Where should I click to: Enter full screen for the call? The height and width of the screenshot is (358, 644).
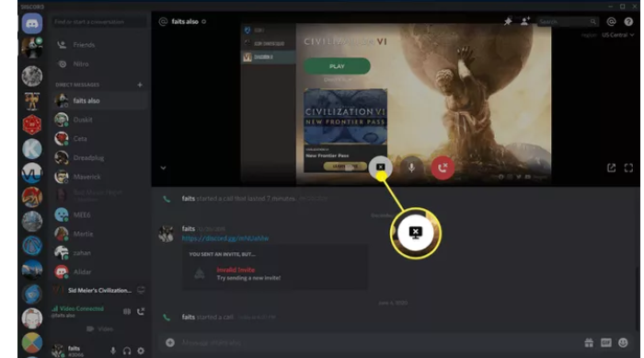point(628,167)
